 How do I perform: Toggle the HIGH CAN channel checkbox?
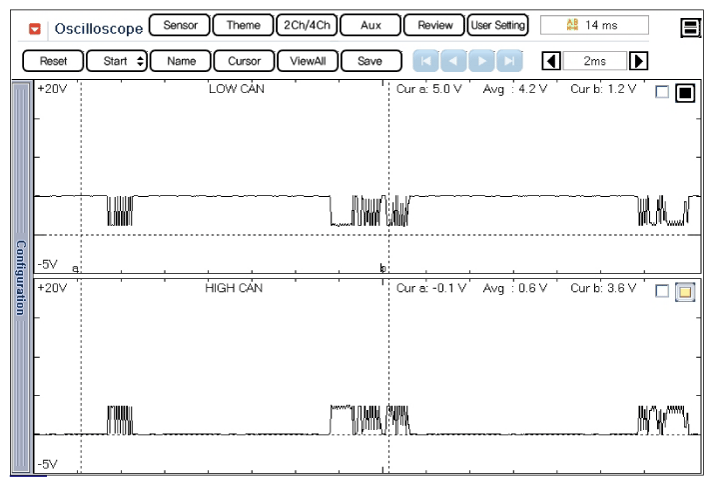pos(661,291)
